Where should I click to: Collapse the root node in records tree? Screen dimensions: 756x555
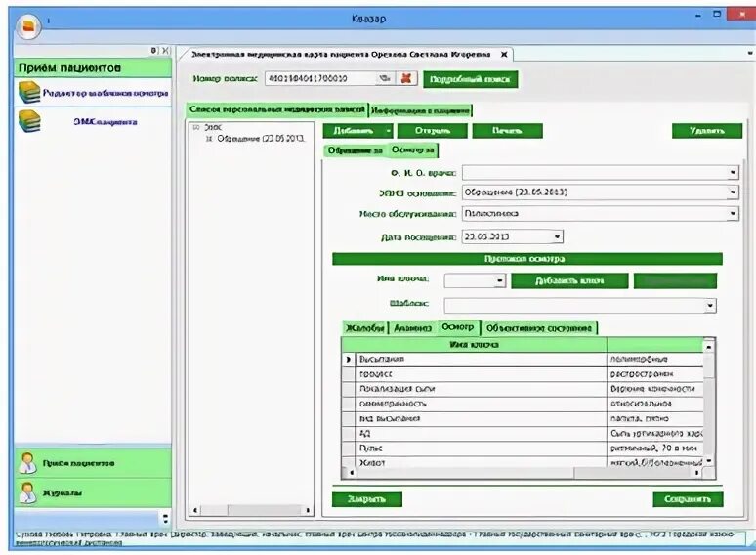pos(196,127)
